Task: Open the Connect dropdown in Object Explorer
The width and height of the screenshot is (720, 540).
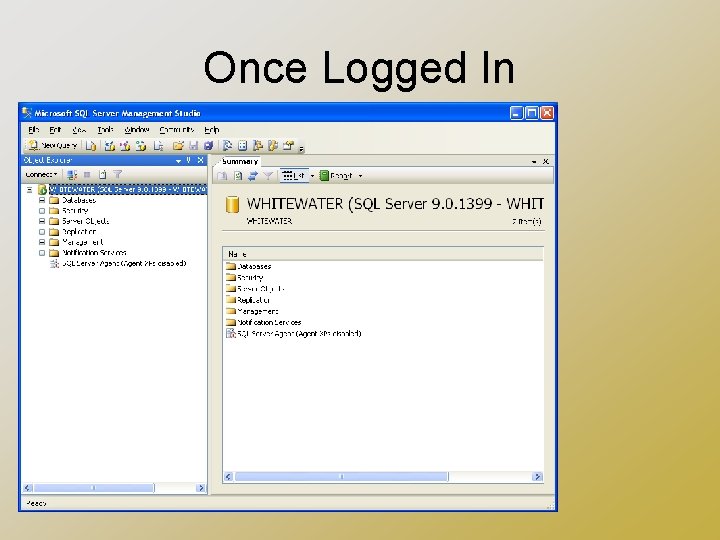Action: coord(41,174)
